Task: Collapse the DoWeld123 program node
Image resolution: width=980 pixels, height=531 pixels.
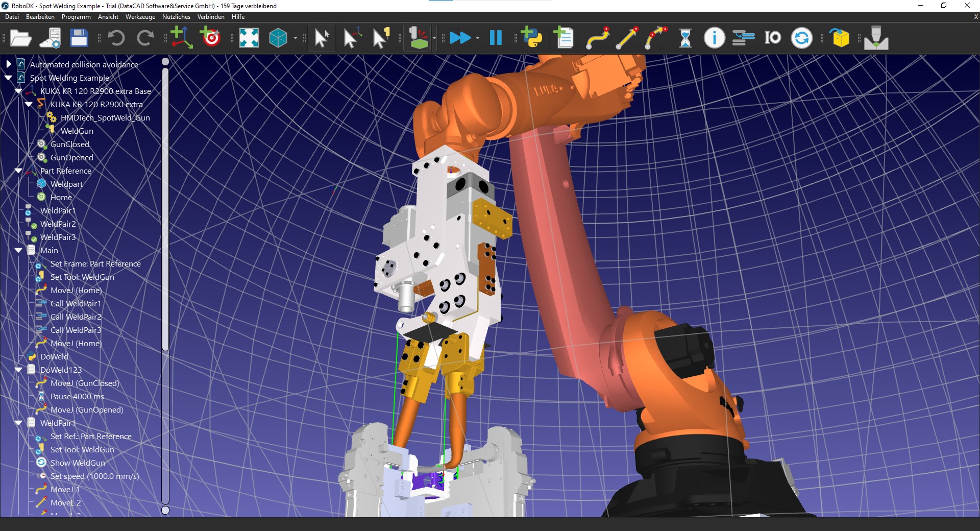Action: coord(19,370)
